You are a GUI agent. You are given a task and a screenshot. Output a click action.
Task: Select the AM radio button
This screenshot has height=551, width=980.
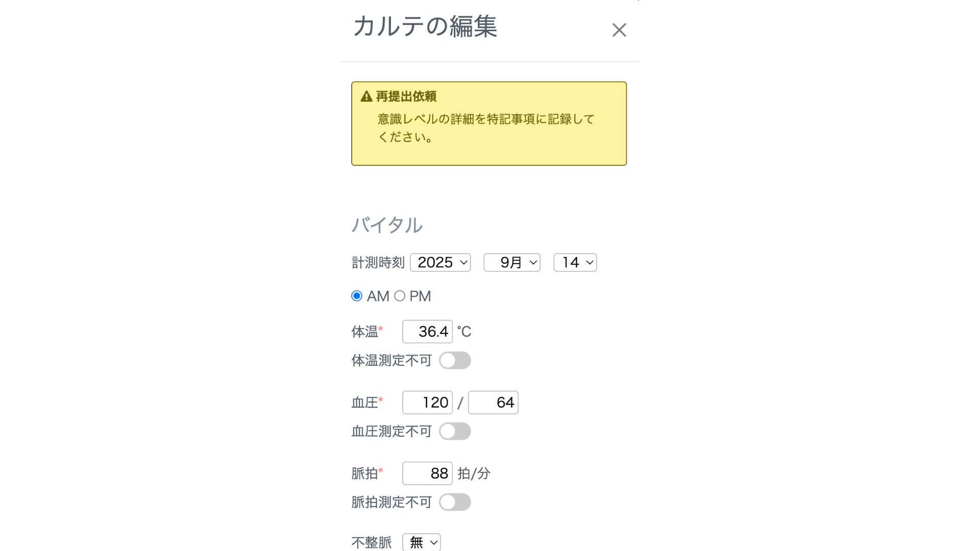click(357, 296)
